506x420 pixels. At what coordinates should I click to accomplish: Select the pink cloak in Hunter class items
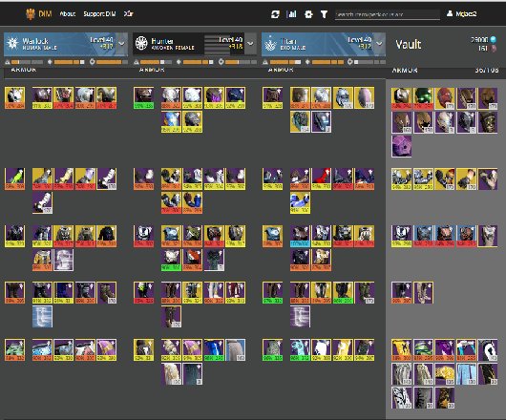pos(192,349)
